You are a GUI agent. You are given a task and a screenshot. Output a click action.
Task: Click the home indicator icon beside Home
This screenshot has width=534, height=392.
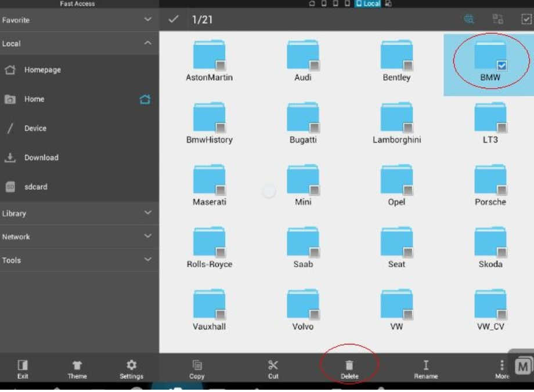click(145, 99)
